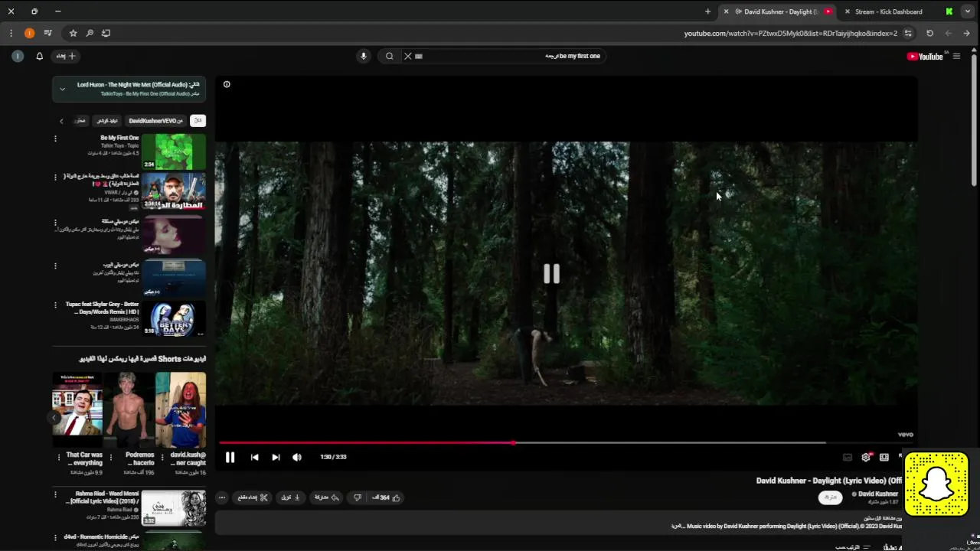The image size is (980, 551).
Task: Open options for 'Podremos hacerlo' Short
Action: click(110, 456)
